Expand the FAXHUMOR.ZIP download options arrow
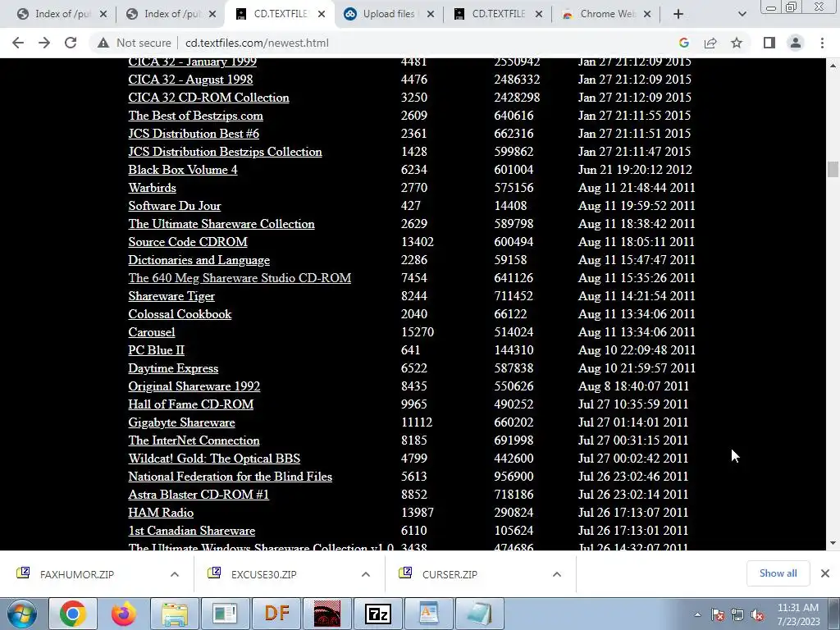840x630 pixels. 174,574
